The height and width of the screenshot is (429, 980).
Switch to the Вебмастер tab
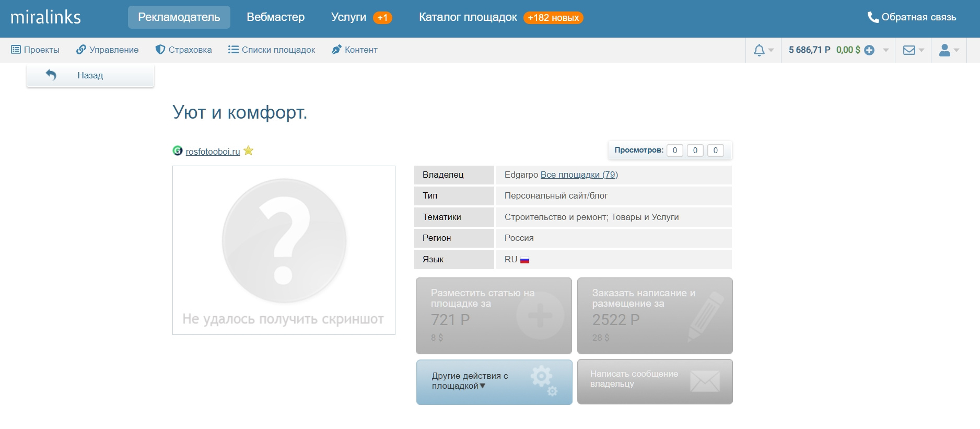276,17
